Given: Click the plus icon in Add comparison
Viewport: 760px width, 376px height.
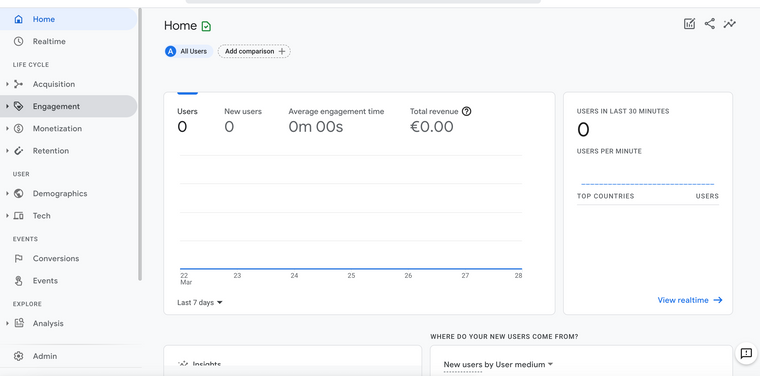Looking at the screenshot, I should pos(282,51).
